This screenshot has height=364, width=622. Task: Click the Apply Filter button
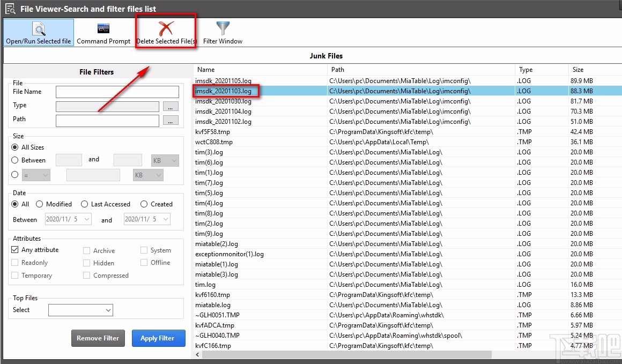pos(158,338)
